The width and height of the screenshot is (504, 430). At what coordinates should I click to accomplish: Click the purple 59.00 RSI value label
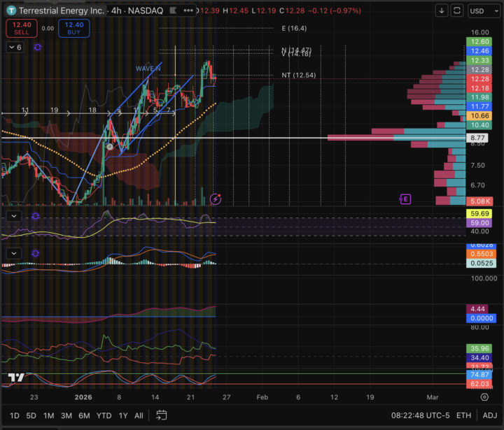tap(479, 223)
